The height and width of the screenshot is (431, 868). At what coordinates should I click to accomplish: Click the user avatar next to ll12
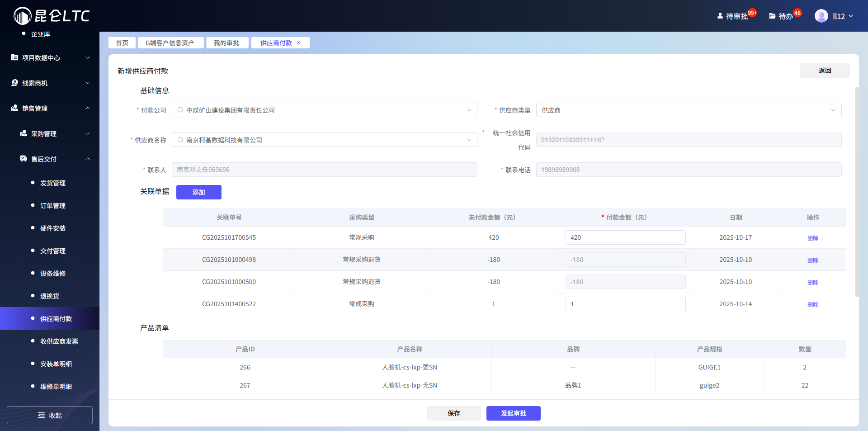point(821,15)
